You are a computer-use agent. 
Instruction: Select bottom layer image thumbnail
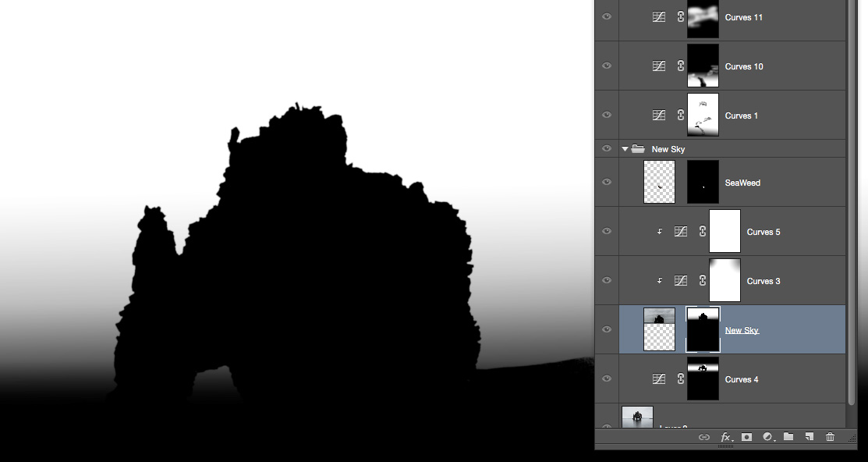point(638,418)
